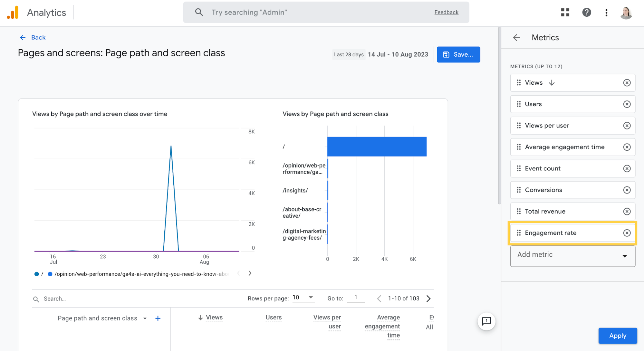Click the plus icon to add a dimension
644x351 pixels.
158,318
